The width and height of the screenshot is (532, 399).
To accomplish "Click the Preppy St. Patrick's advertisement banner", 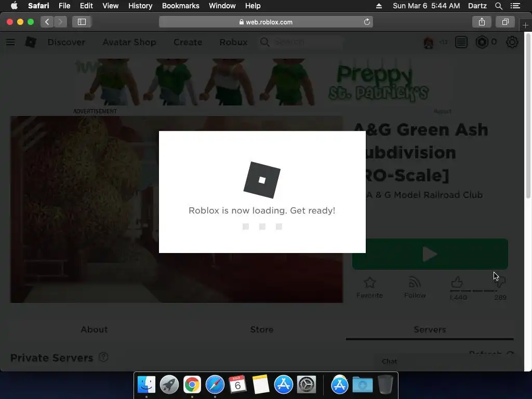I will [262, 83].
